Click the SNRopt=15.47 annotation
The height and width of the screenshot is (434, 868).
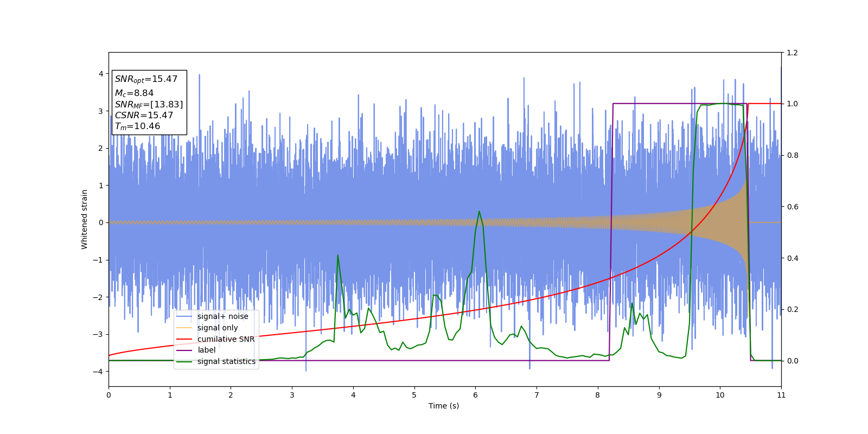coord(146,79)
